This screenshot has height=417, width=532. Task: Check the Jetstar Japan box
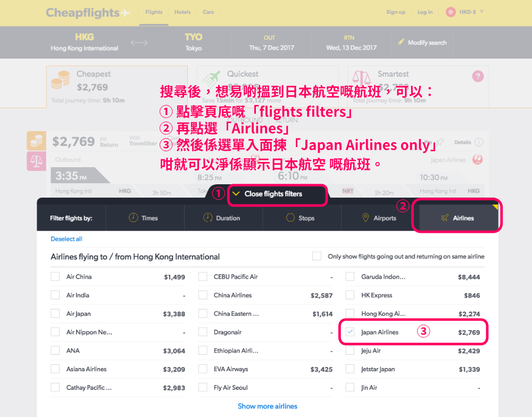coord(350,369)
